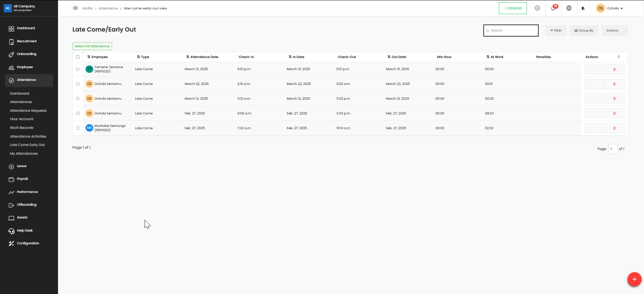Open the Actions dropdown
The image size is (644, 294).
[614, 31]
